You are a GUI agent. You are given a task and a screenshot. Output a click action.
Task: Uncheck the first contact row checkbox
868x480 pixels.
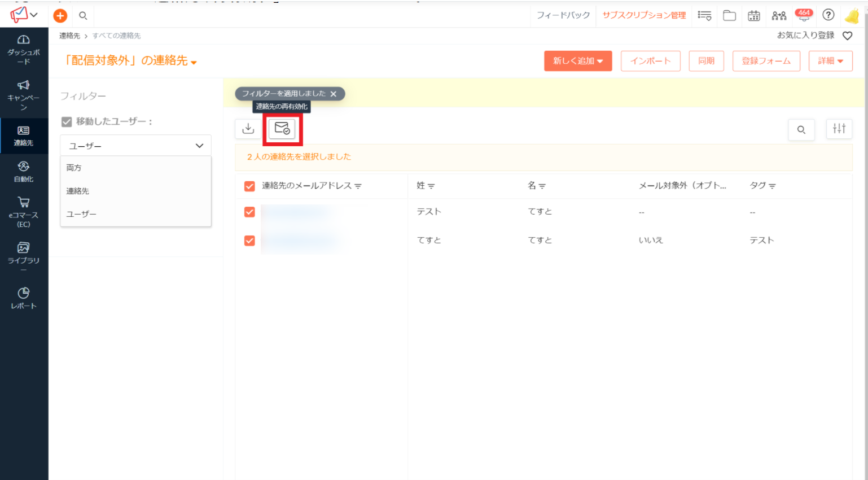(x=249, y=212)
